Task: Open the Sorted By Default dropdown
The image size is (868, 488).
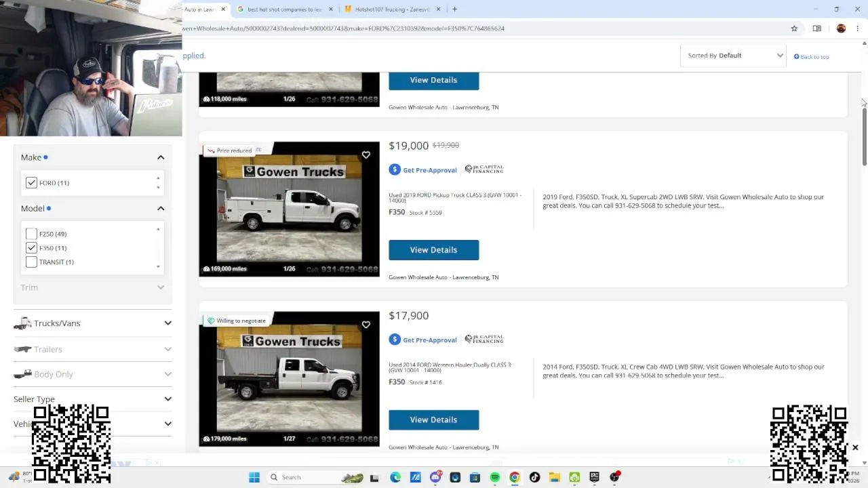Action: [733, 56]
